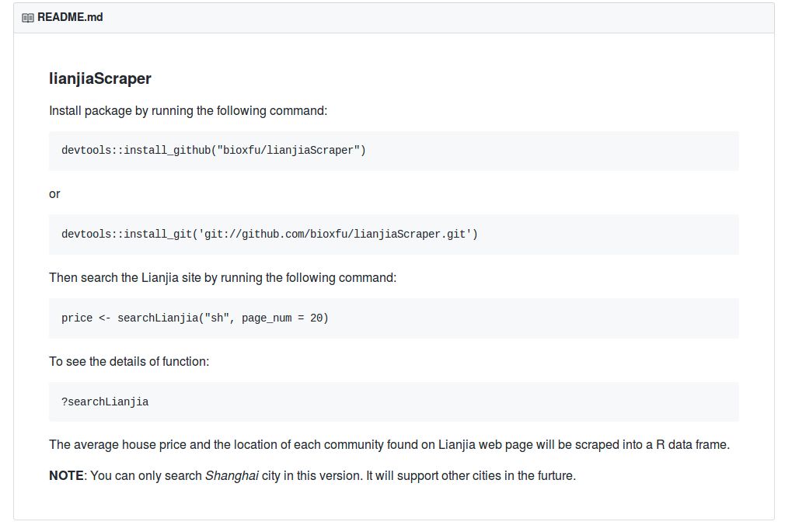Click the ?searchLianjia help command code
The image size is (785, 532).
point(105,402)
